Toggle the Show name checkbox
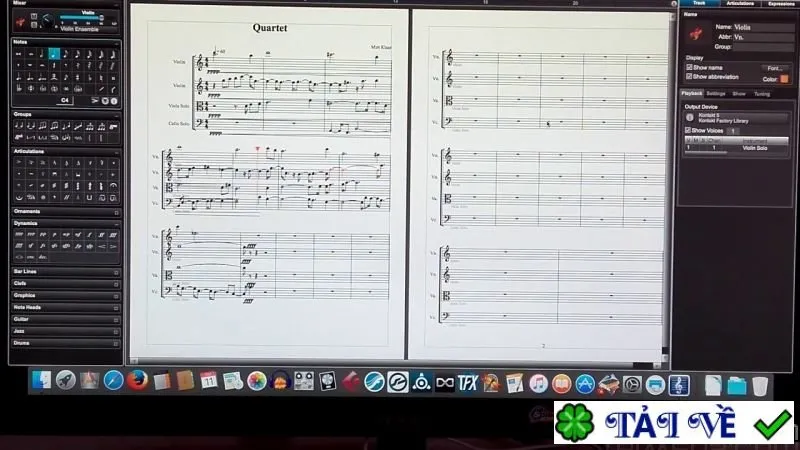The height and width of the screenshot is (450, 800). point(689,67)
